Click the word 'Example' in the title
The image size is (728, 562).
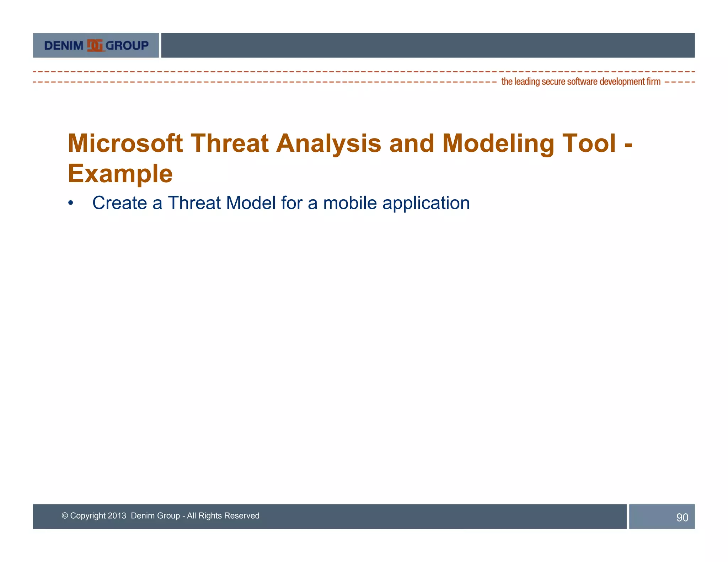point(120,174)
